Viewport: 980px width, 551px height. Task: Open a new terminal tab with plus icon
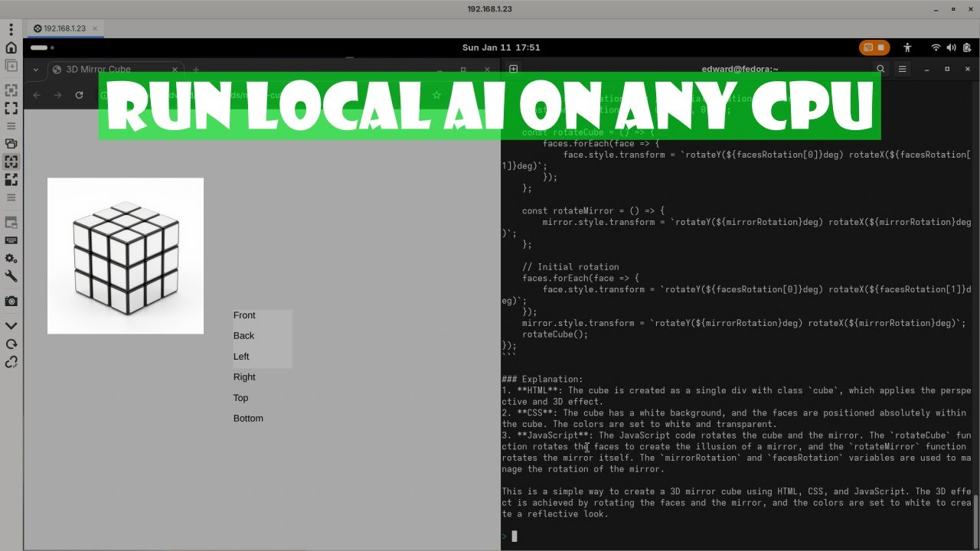[x=513, y=69]
